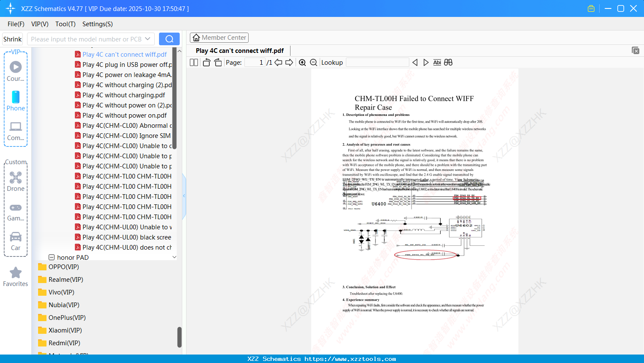Open 'Play 4C(CHM-UL00) black scree' file
The image size is (644, 363).
coord(123,237)
